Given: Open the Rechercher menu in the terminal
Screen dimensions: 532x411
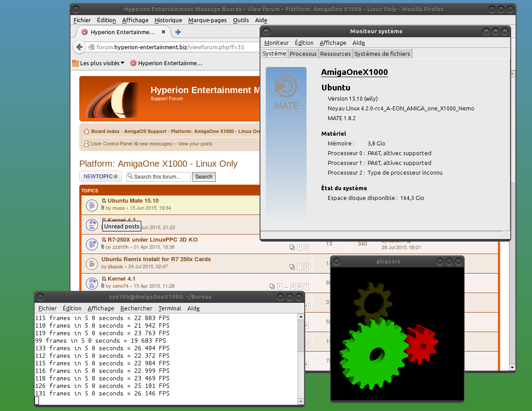Looking at the screenshot, I should point(136,308).
